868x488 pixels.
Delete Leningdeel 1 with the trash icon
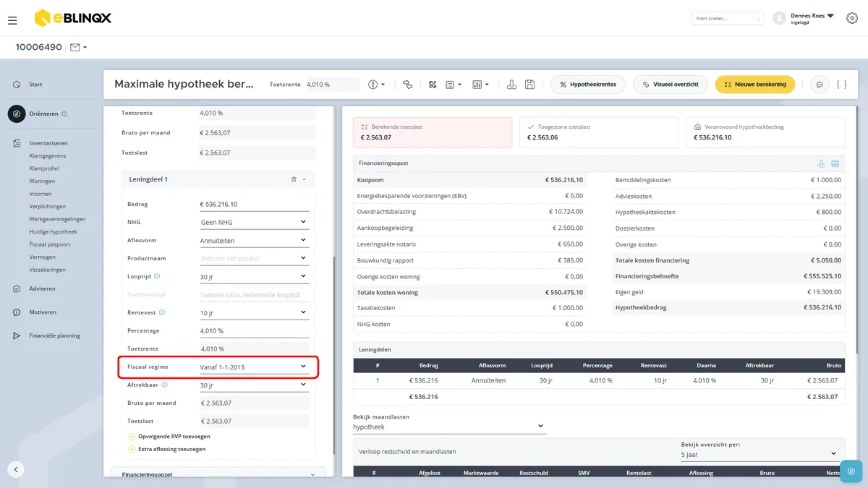pos(294,179)
